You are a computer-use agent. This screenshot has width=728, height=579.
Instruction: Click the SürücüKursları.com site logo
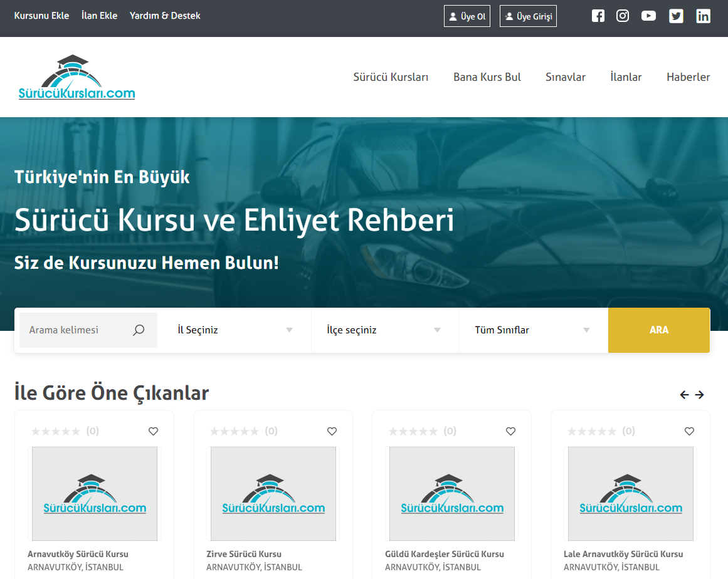tap(76, 77)
